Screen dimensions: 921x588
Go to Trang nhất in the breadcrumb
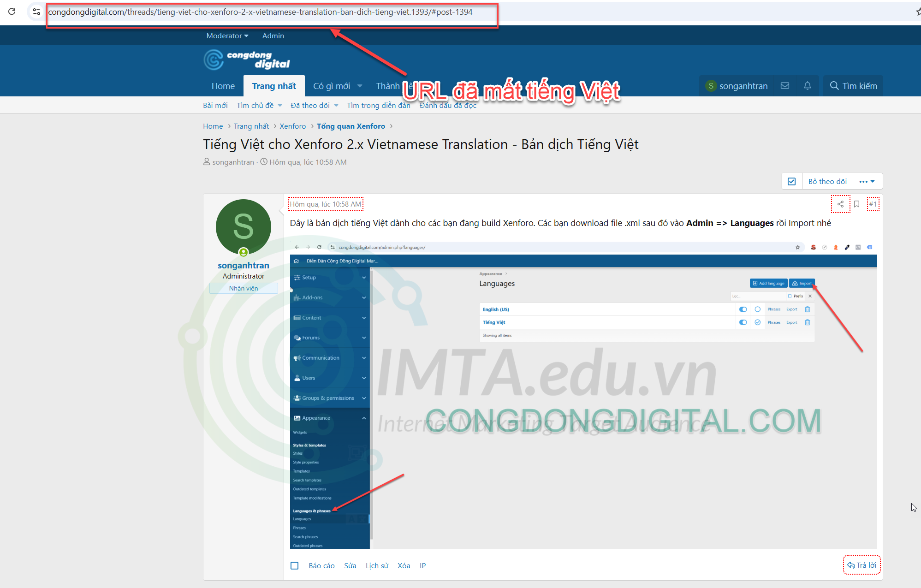click(251, 126)
